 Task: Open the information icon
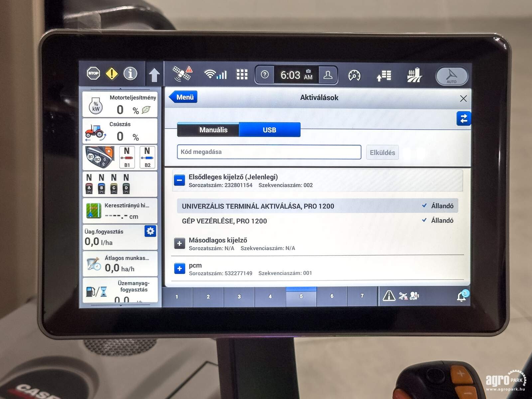[130, 73]
